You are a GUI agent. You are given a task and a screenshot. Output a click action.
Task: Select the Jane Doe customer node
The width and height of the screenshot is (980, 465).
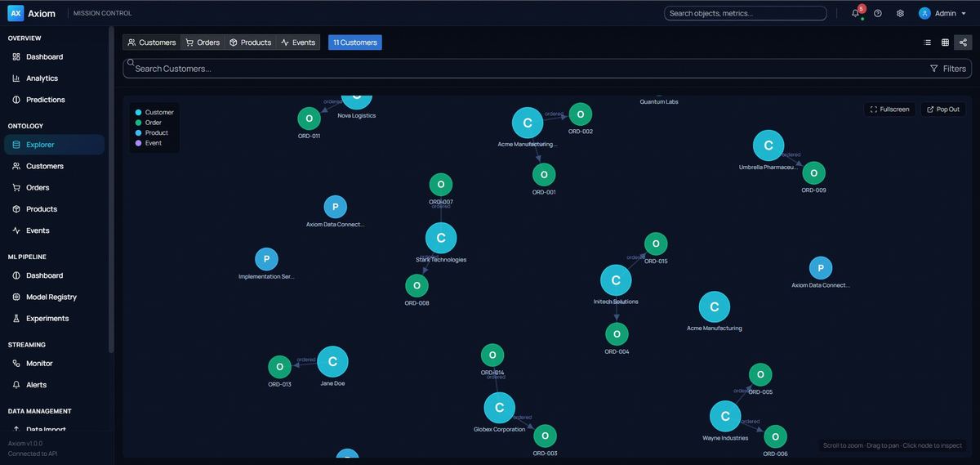[x=332, y=362]
